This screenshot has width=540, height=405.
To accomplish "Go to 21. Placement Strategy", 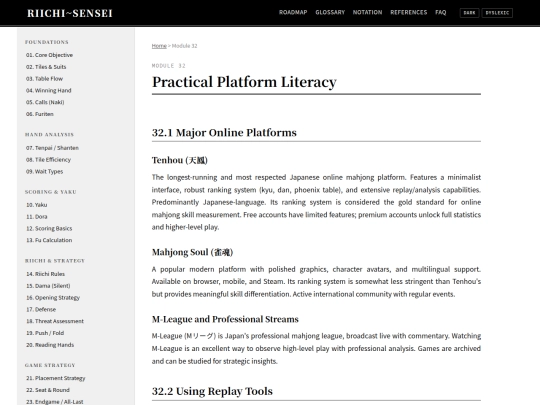I will (55, 378).
